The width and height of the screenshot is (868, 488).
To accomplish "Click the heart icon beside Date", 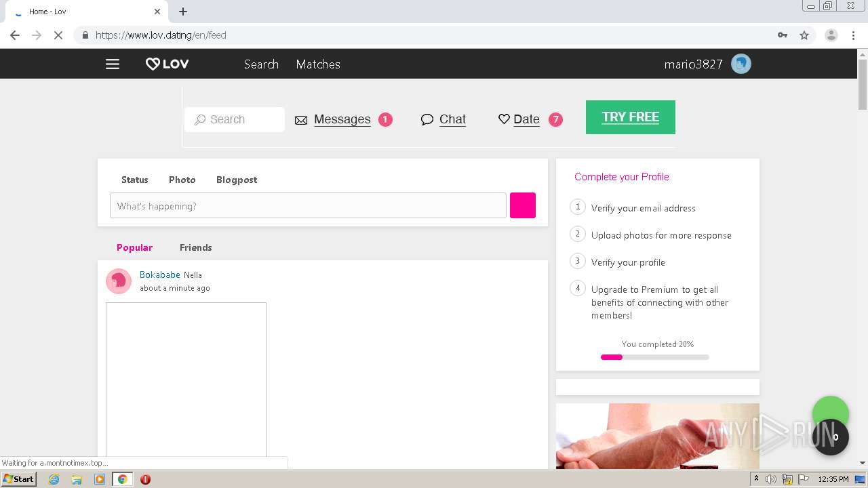I will pyautogui.click(x=504, y=119).
